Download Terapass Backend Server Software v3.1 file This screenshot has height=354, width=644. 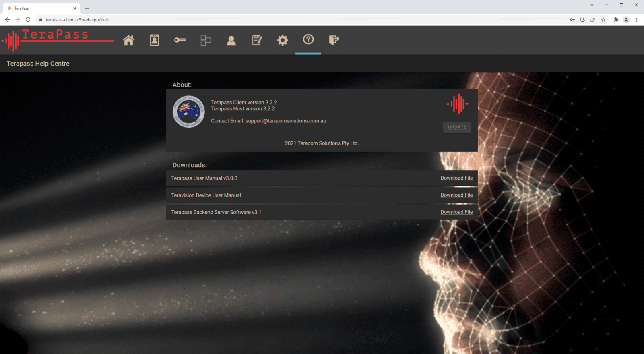click(x=456, y=212)
